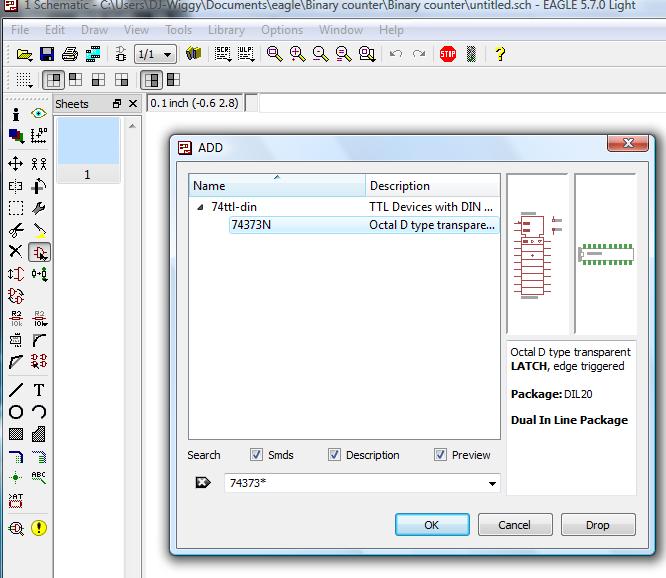Click the Redraw zoom icon
This screenshot has width=666, height=578.
click(x=343, y=54)
